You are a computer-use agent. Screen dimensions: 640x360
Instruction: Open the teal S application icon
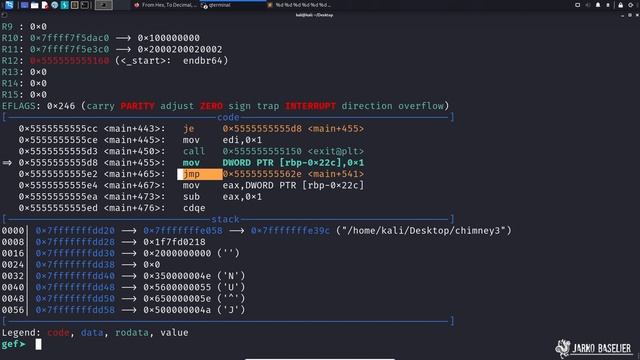pos(64,5)
